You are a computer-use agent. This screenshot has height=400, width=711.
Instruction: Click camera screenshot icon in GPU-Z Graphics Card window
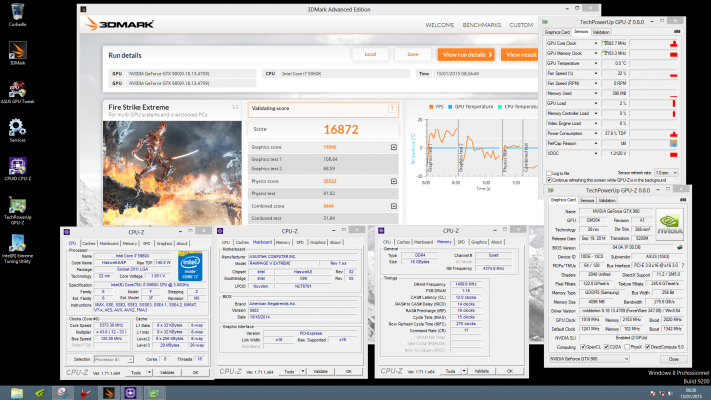coord(683,200)
